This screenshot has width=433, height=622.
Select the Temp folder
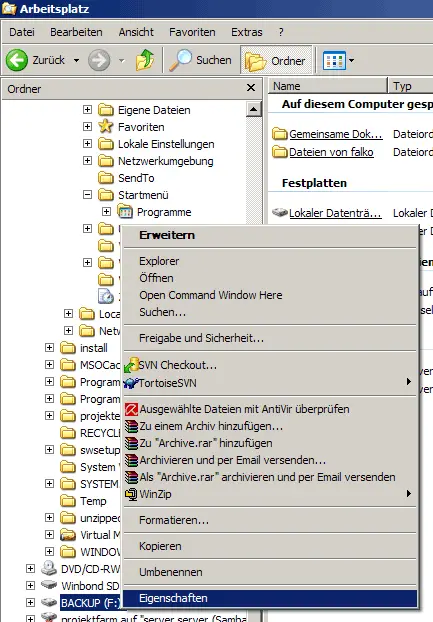tap(83, 501)
